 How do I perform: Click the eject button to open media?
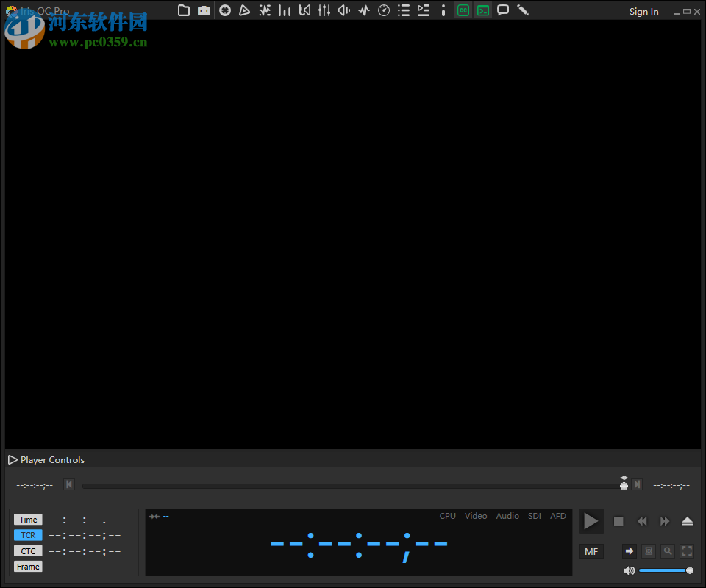687,521
